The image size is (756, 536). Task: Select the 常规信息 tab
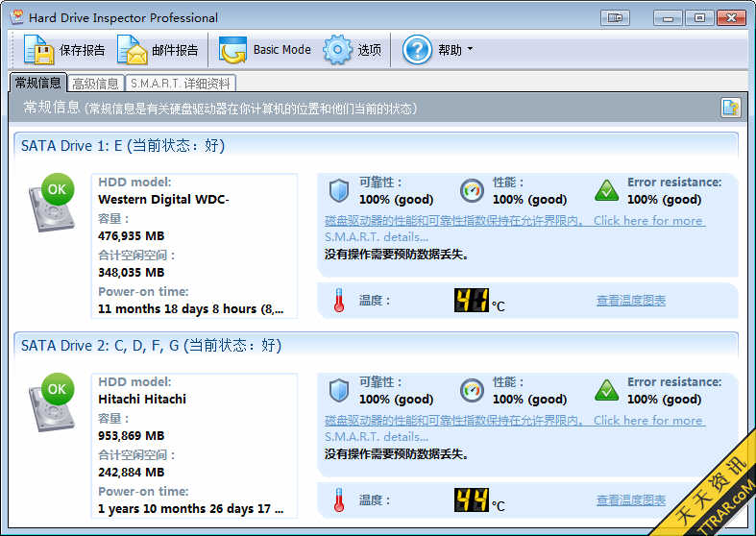[x=38, y=83]
